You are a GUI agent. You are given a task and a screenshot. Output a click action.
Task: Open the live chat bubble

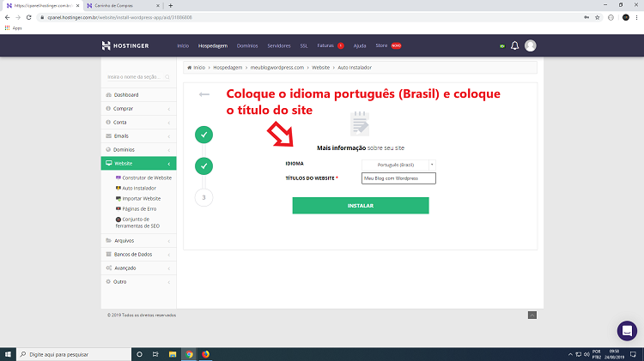click(627, 331)
